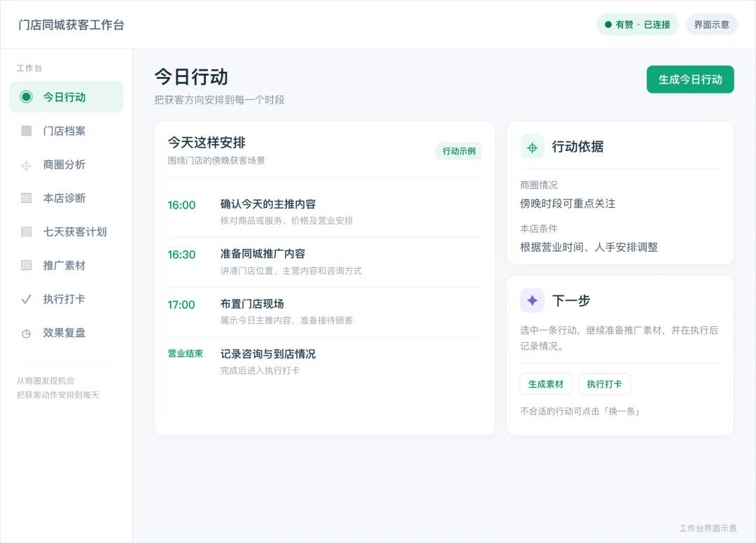Click the 不合适的行动可点击「换一条」 hint

coord(580,411)
